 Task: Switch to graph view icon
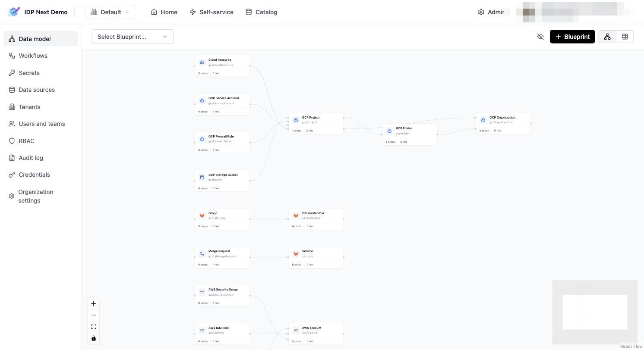click(x=607, y=37)
